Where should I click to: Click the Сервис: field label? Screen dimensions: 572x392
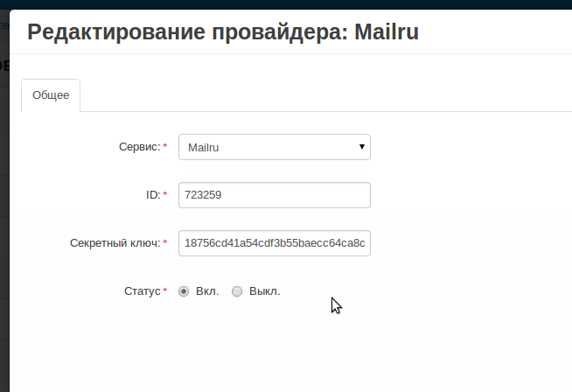click(x=139, y=147)
